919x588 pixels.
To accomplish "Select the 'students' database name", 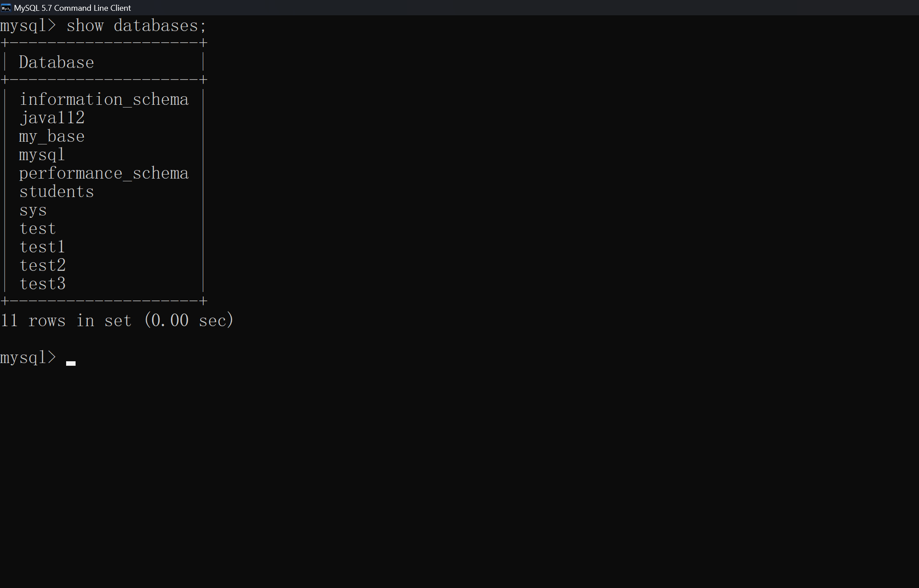I will point(57,192).
